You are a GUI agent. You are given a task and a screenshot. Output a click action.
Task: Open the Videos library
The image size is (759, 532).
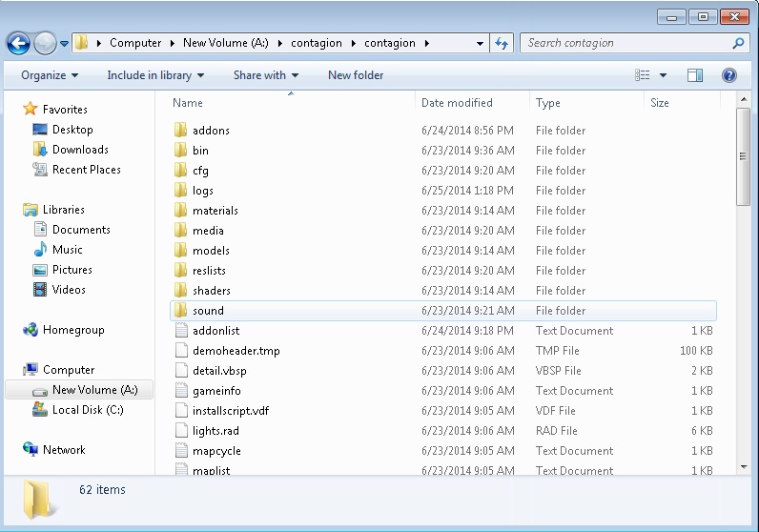69,290
